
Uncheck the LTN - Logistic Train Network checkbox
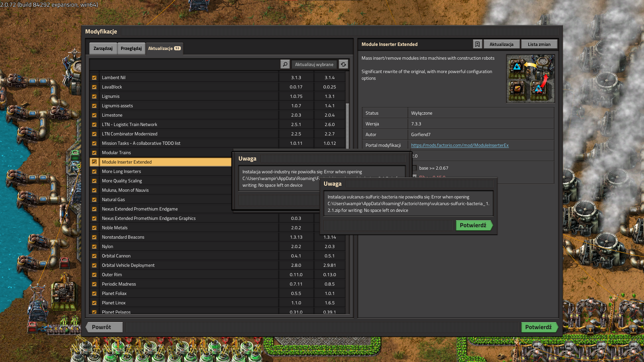tap(94, 124)
